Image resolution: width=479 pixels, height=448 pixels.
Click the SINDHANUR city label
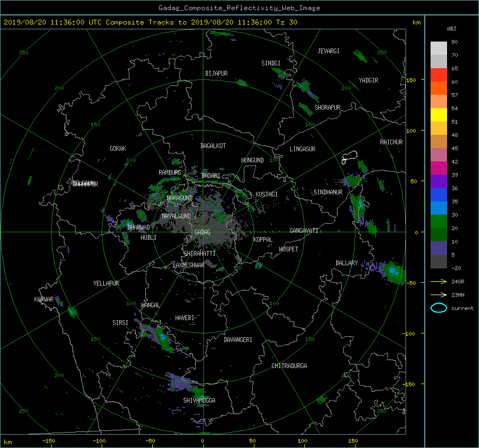pyautogui.click(x=328, y=192)
